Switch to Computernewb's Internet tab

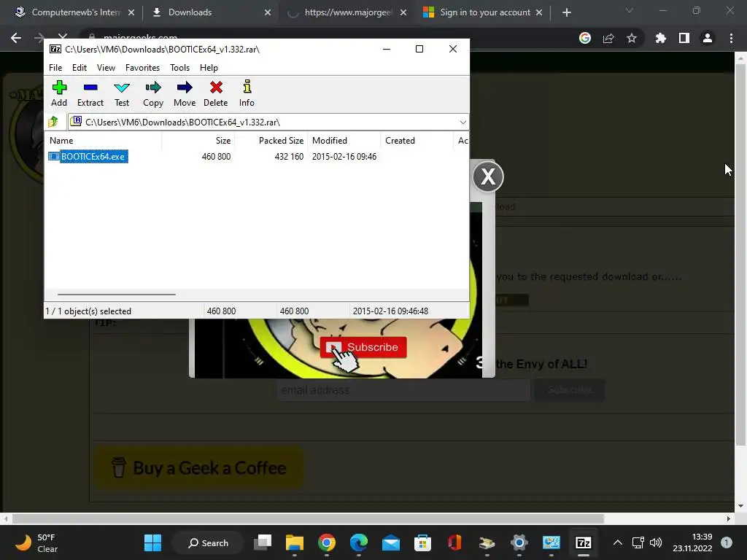coord(76,12)
